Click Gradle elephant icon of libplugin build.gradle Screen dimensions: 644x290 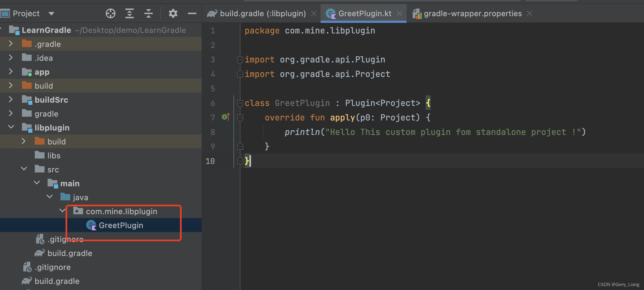40,253
